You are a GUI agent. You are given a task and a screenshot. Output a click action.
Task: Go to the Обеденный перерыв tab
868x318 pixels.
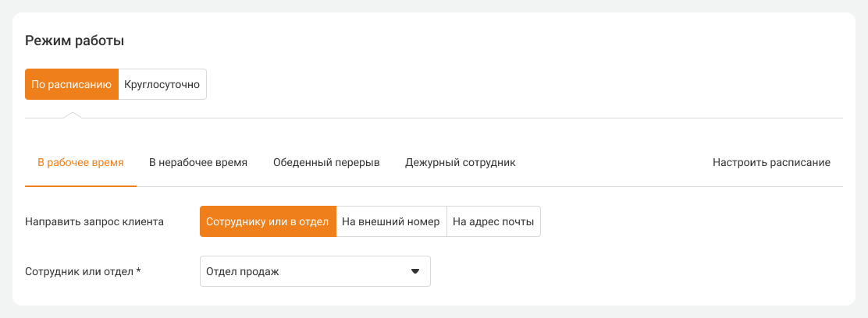click(326, 163)
